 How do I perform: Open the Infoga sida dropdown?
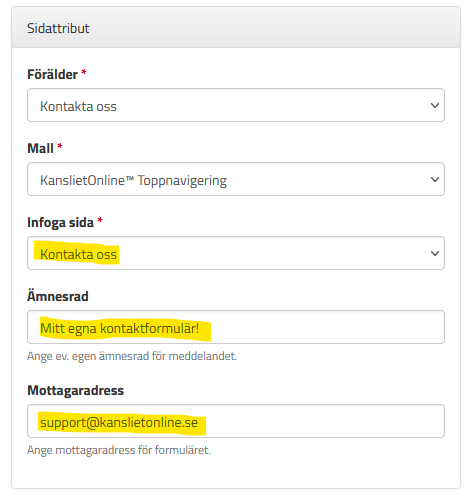coord(236,253)
